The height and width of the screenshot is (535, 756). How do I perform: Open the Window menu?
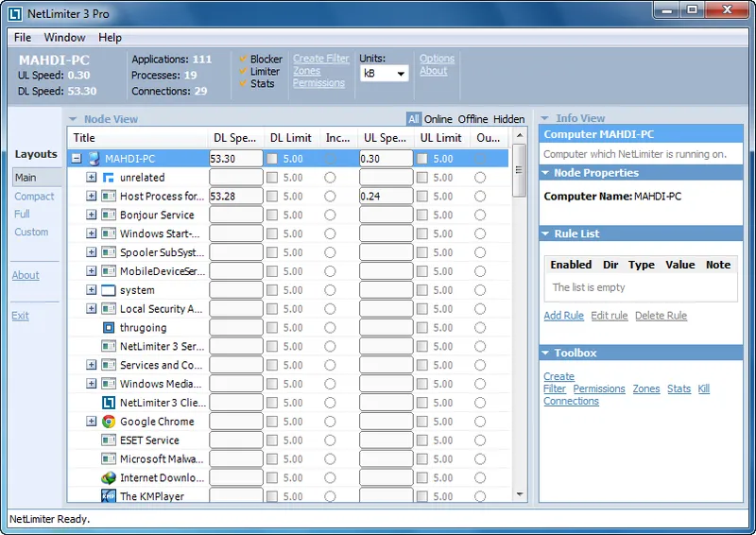[x=64, y=38]
